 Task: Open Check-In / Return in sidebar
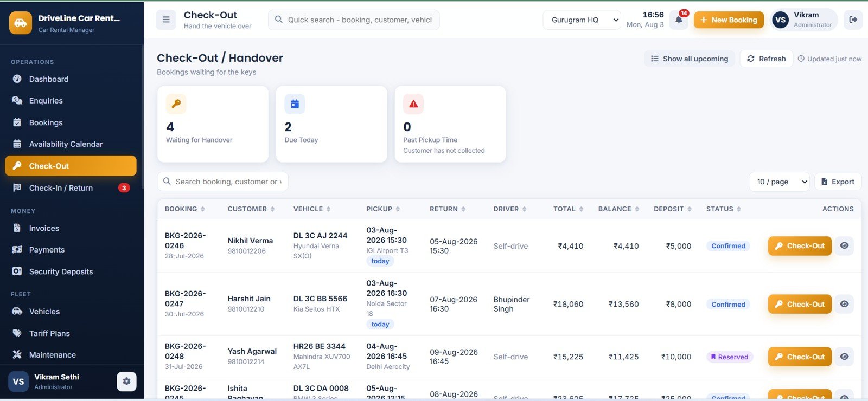pyautogui.click(x=71, y=188)
